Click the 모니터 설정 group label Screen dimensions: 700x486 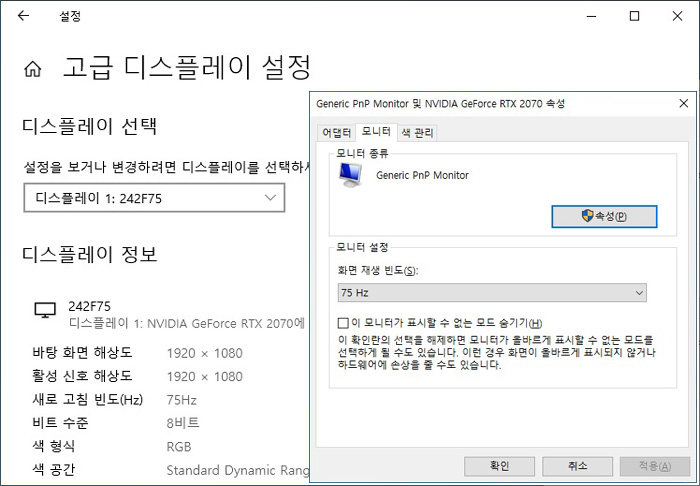tap(362, 247)
